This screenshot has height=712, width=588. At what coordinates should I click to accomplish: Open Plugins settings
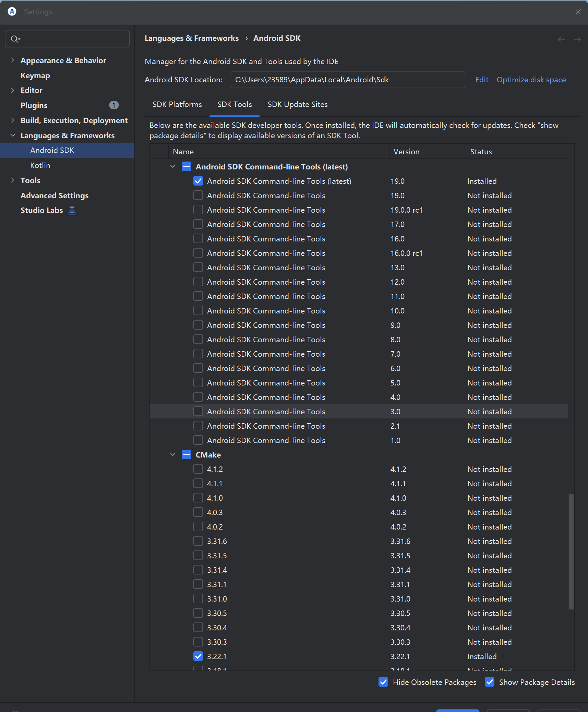(34, 105)
